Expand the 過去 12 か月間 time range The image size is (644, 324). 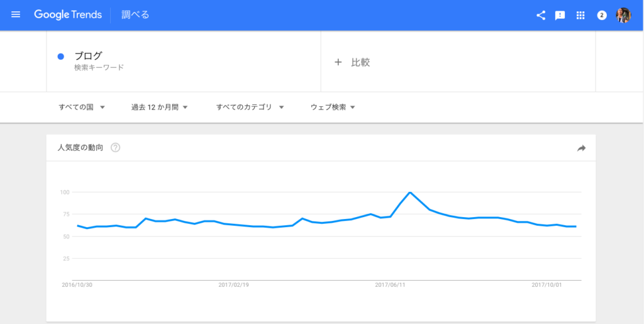point(160,107)
